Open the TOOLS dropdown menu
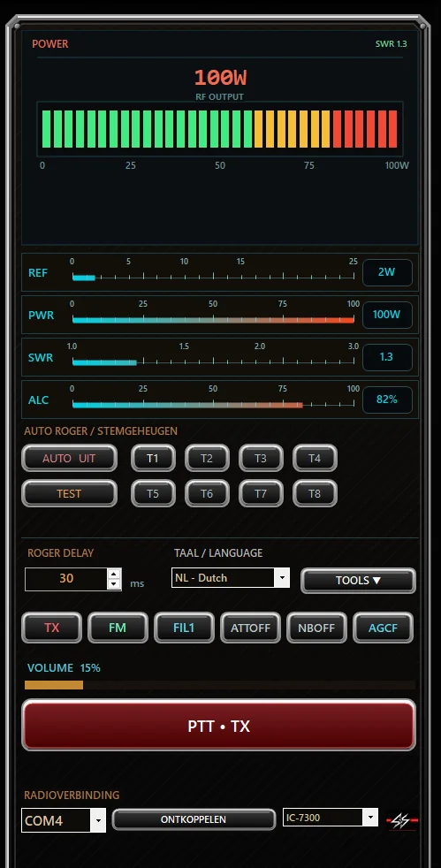The height and width of the screenshot is (868, 441). pyautogui.click(x=358, y=580)
